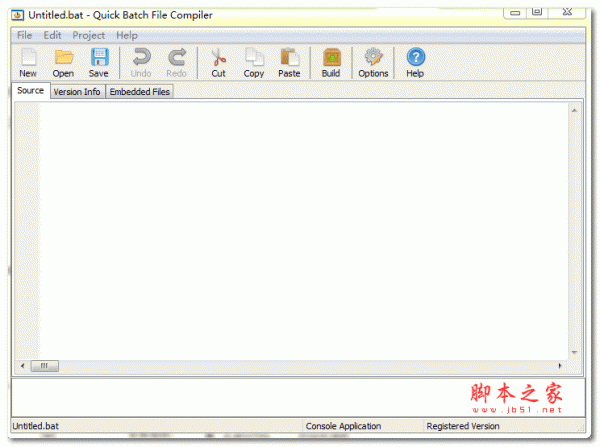600x447 pixels.
Task: Switch to the Embedded Files tab
Action: [x=140, y=92]
